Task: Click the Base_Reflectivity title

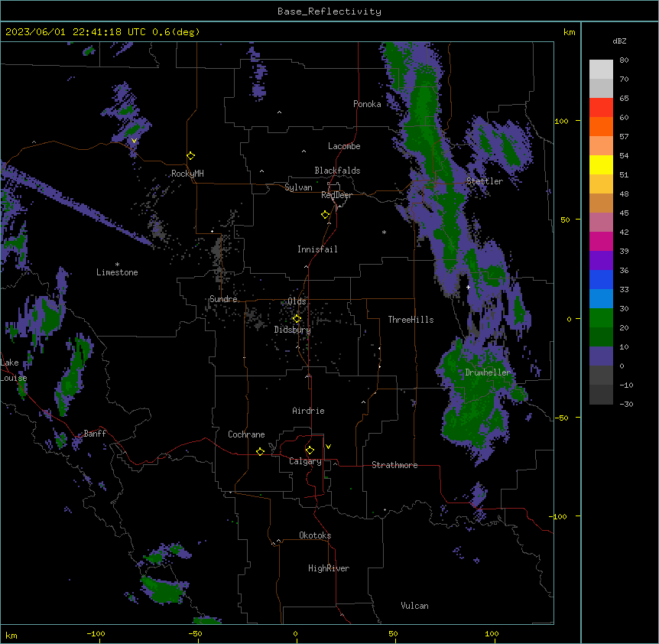Action: [x=329, y=11]
